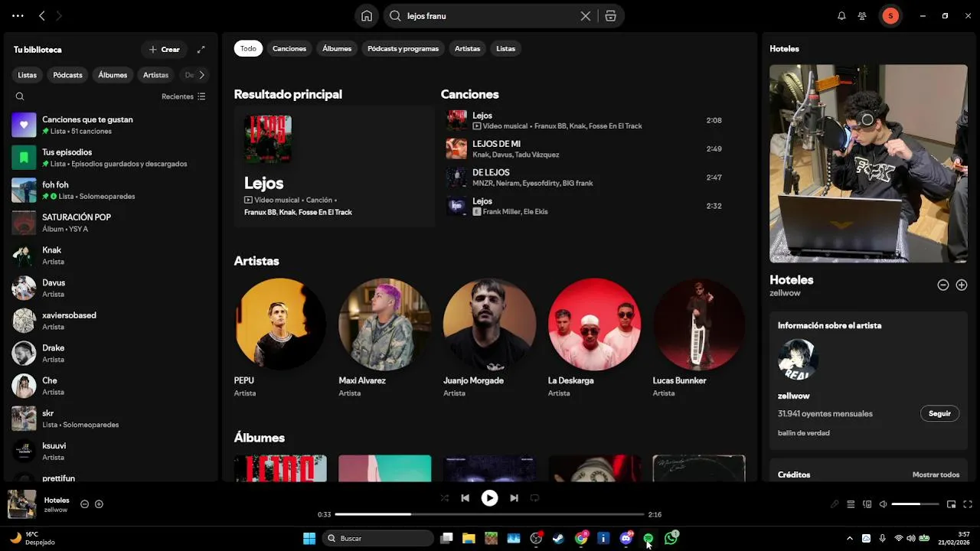This screenshot has height=551, width=980.
Task: Open WhatsApp from the taskbar
Action: [x=671, y=539]
